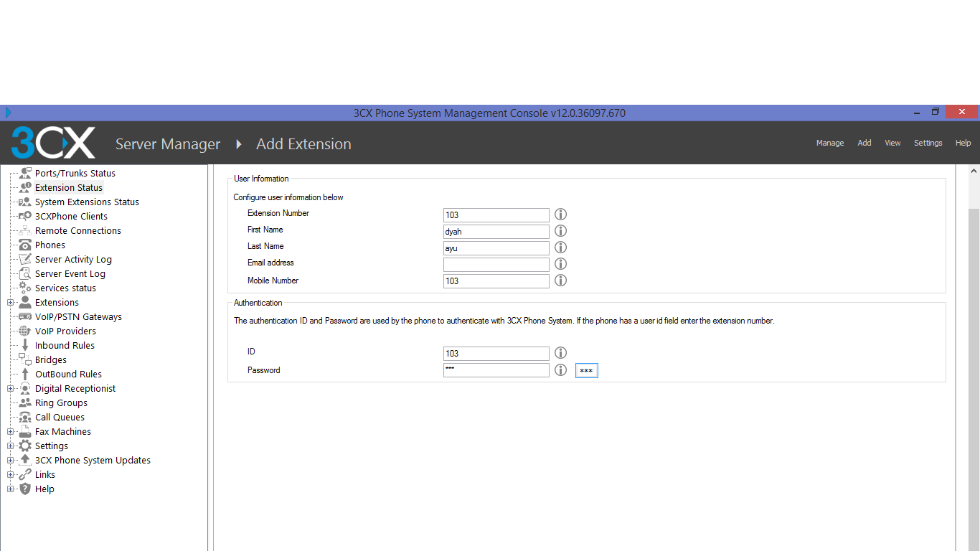Open the Server Activity Log icon
Viewport: 980px width, 551px height.
[x=25, y=259]
